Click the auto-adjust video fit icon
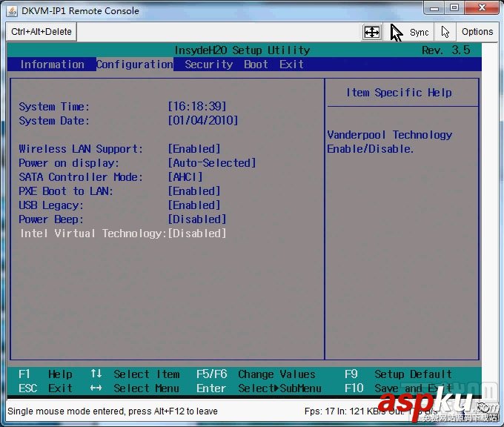 click(x=372, y=32)
